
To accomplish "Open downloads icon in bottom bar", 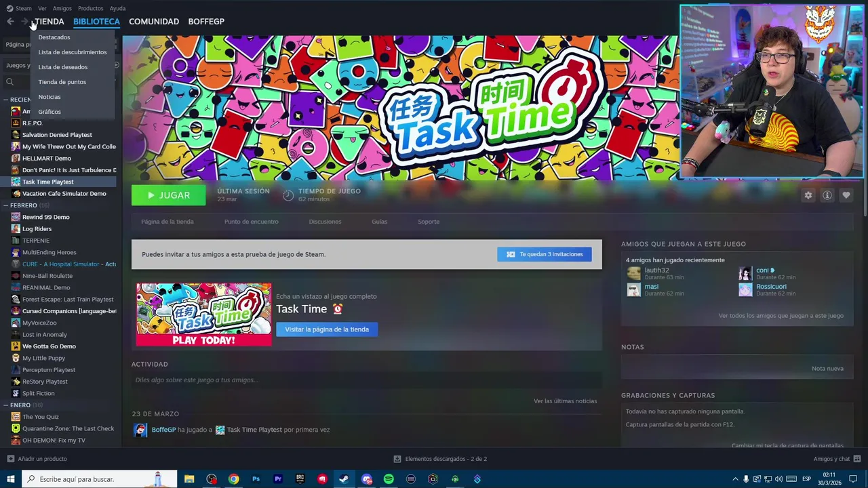I will [397, 459].
